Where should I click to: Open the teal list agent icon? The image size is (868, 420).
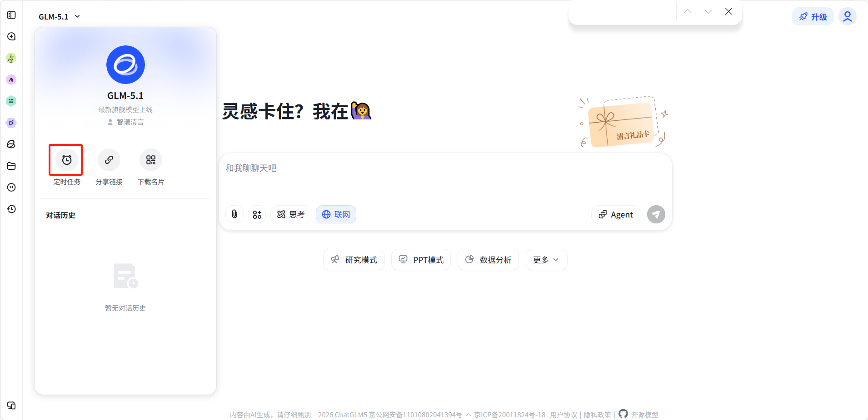[11, 101]
